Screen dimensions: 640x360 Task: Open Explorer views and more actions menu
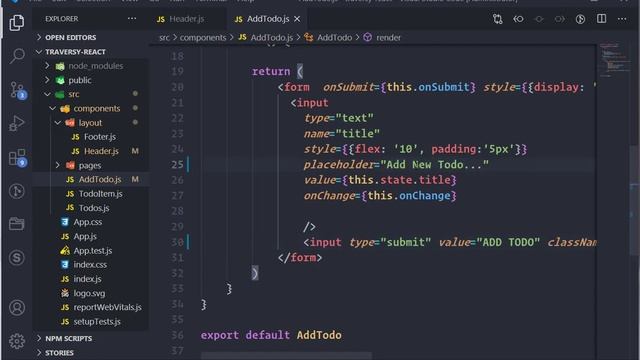click(x=132, y=19)
